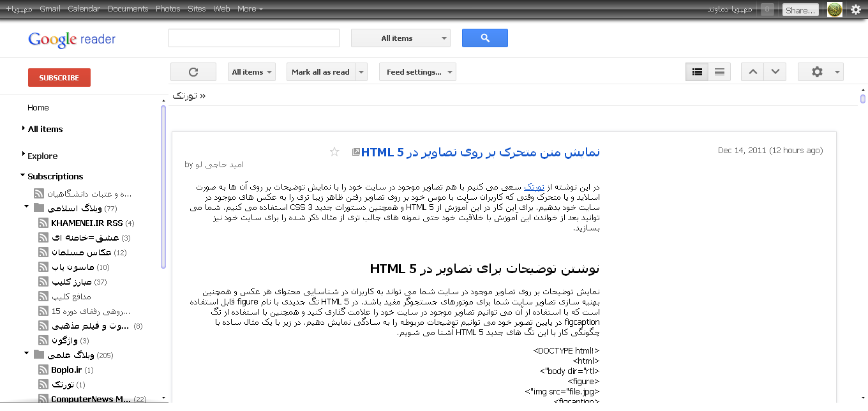868x411 pixels.
Task: Click the RSS icon beside ماسون یاب
Action: (43, 267)
